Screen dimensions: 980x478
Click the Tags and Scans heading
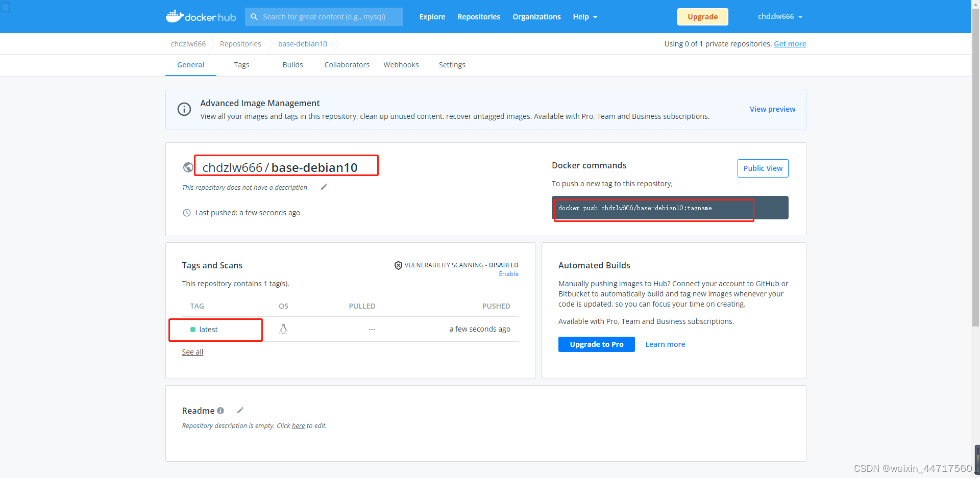point(212,265)
